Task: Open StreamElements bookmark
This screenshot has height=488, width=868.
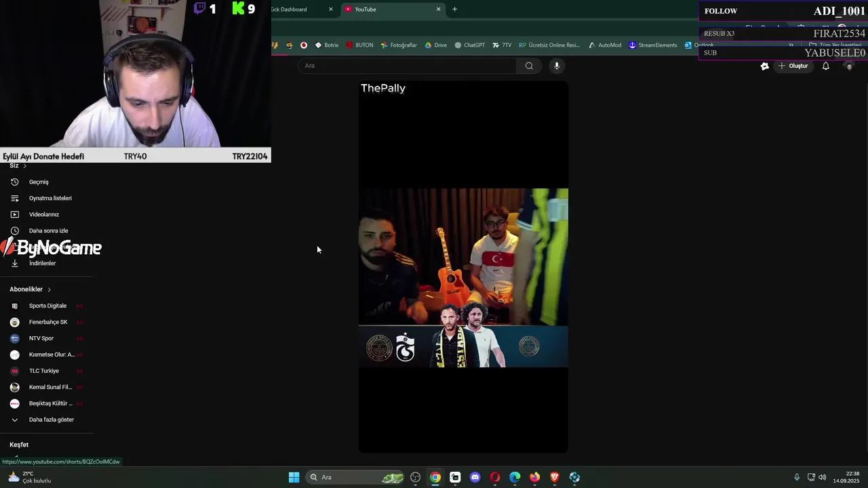Action: tap(652, 45)
